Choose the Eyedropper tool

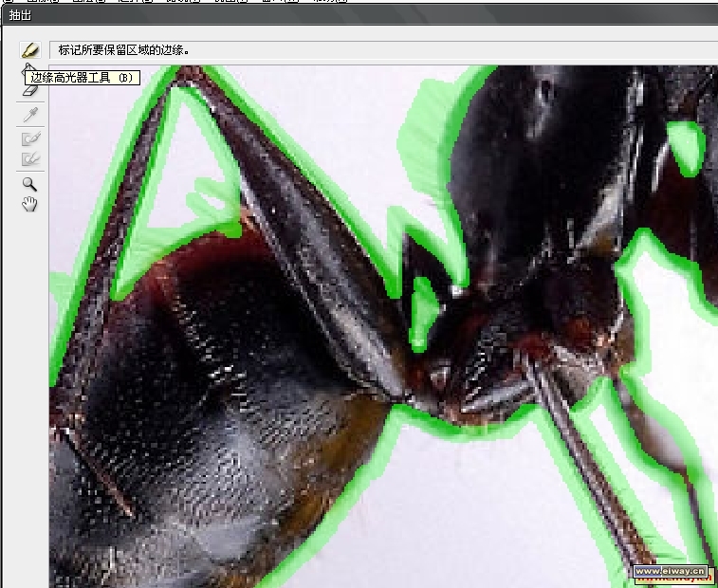30,115
